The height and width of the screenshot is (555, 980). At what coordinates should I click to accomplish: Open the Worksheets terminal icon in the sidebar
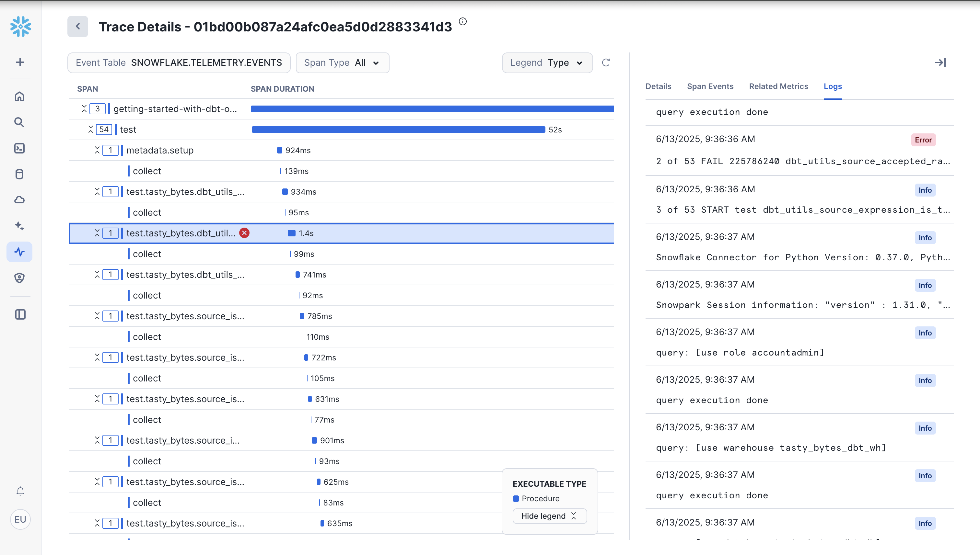click(19, 148)
